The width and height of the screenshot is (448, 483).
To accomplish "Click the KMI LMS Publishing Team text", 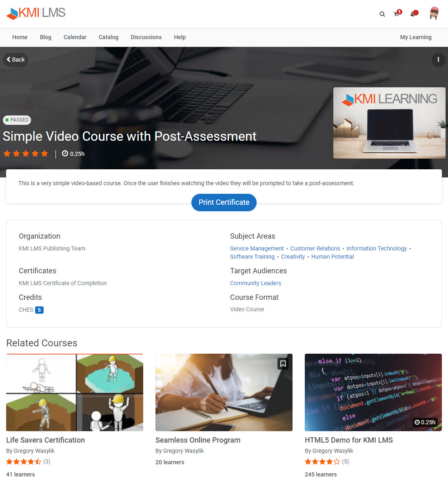I will [52, 248].
